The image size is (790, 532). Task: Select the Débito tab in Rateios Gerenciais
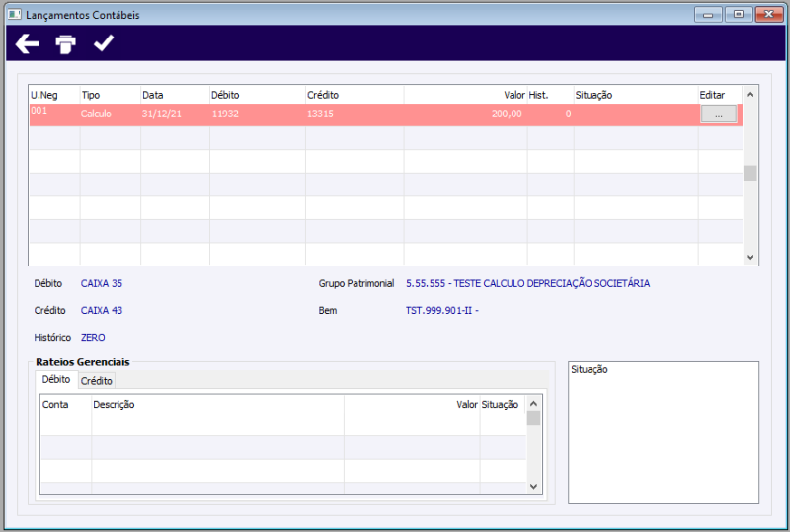[56, 379]
